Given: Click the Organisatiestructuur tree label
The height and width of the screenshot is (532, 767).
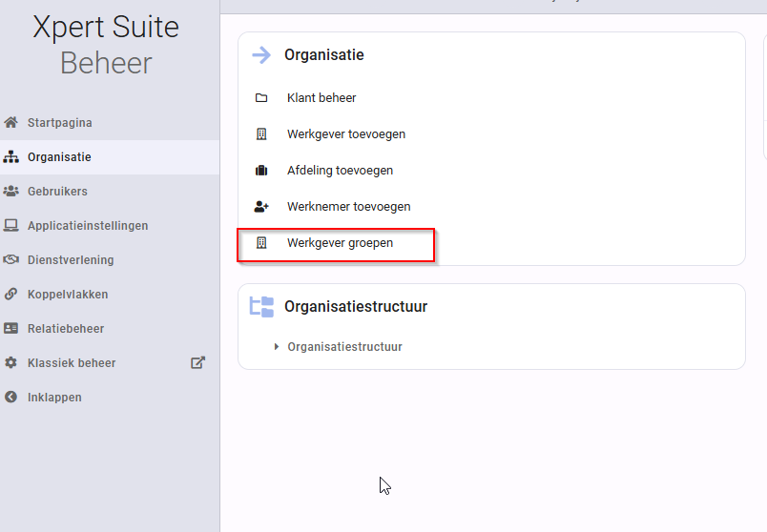Looking at the screenshot, I should pyautogui.click(x=344, y=347).
